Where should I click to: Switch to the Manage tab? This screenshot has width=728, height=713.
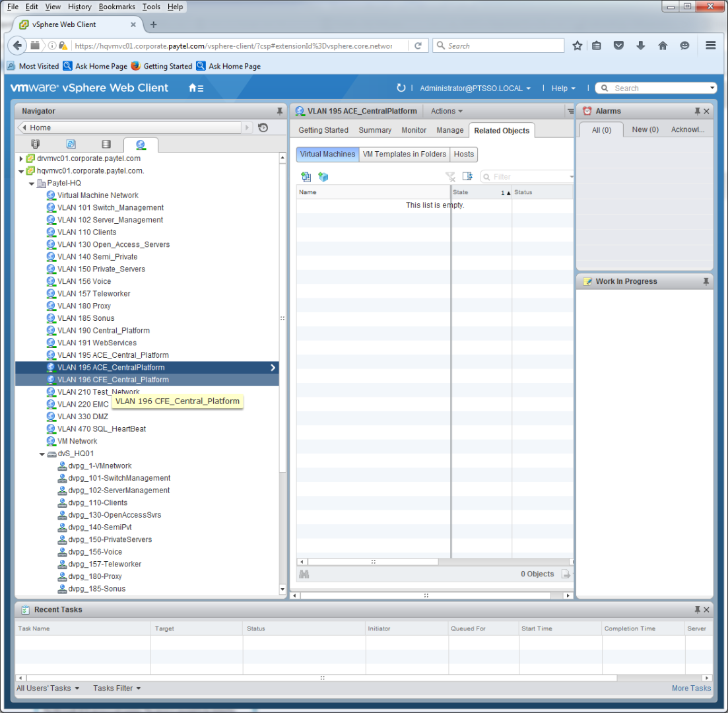(x=450, y=130)
